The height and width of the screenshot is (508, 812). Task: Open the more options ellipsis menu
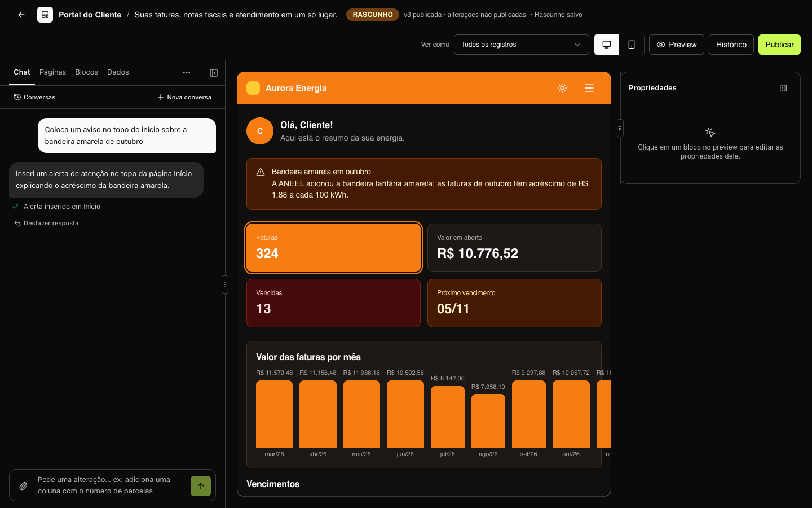[187, 73]
